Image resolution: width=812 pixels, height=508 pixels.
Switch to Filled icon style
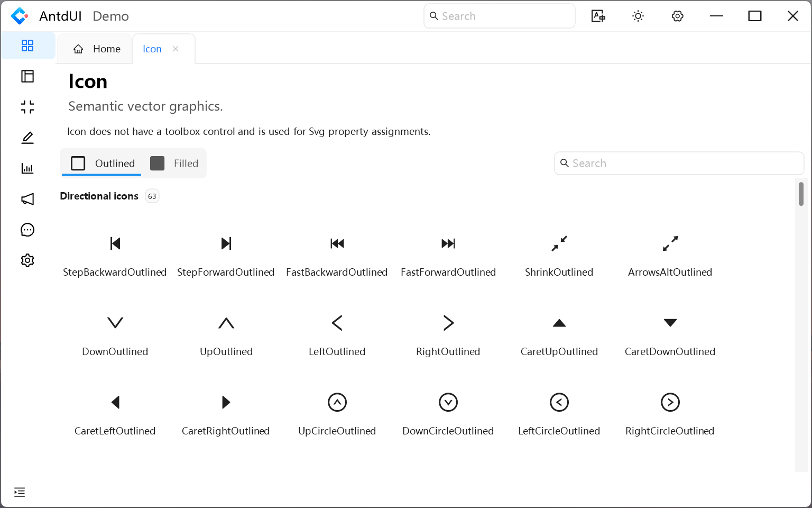tap(174, 164)
